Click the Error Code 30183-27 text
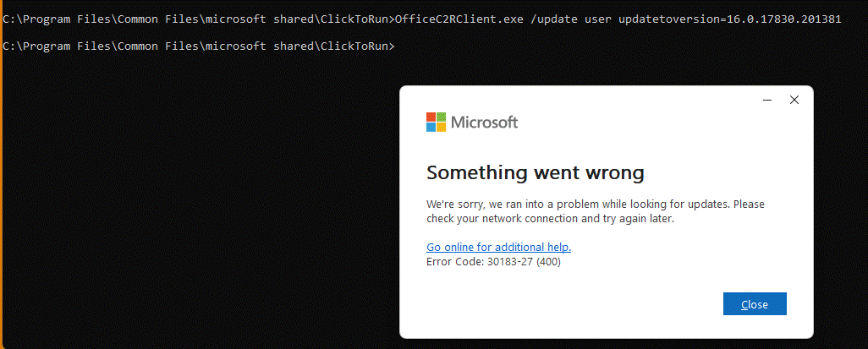 (493, 262)
